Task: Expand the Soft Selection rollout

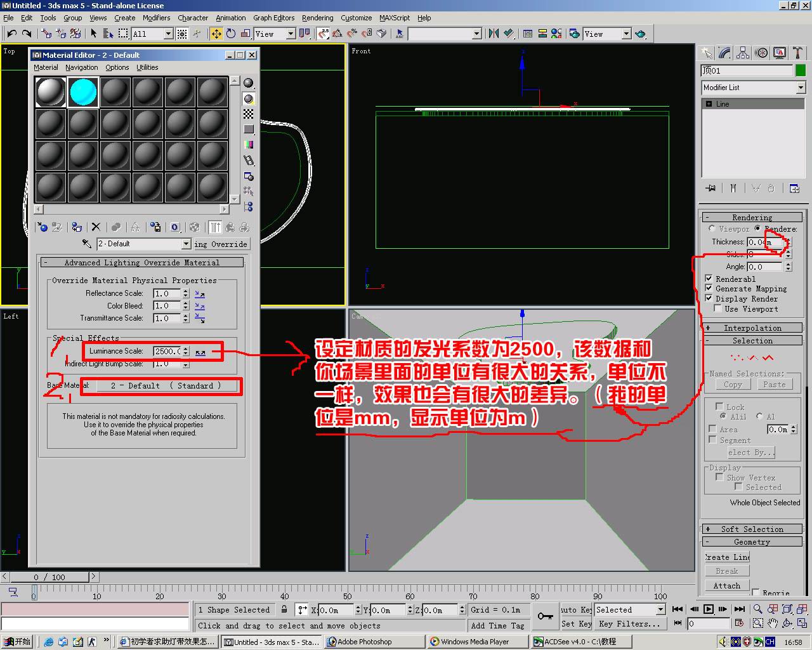Action: point(752,529)
